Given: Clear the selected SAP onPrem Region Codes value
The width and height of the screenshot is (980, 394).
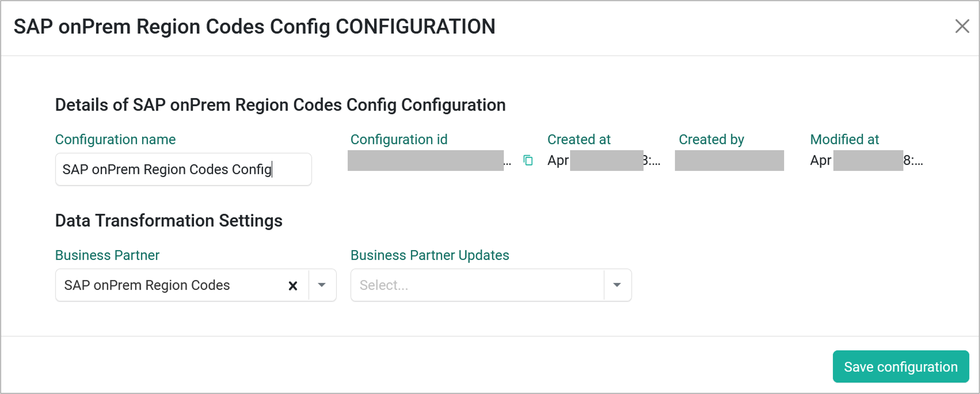Looking at the screenshot, I should (x=293, y=286).
